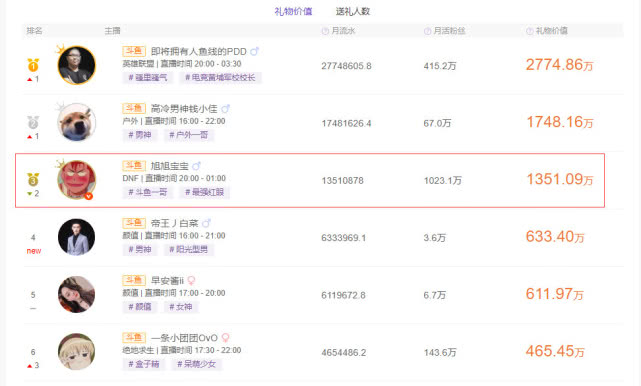Click the #呆萌少女 tag
Screen dimensions: 641x386
196,364
